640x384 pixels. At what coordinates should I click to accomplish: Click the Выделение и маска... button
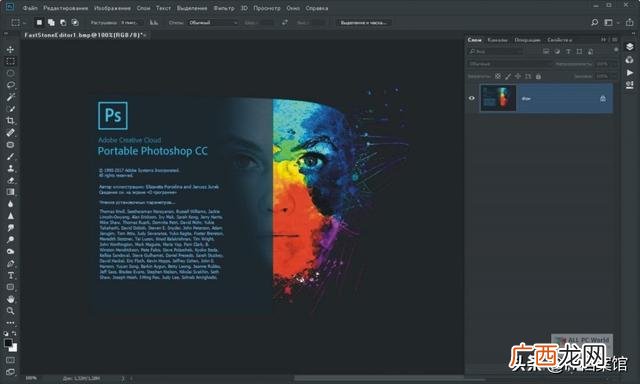364,22
